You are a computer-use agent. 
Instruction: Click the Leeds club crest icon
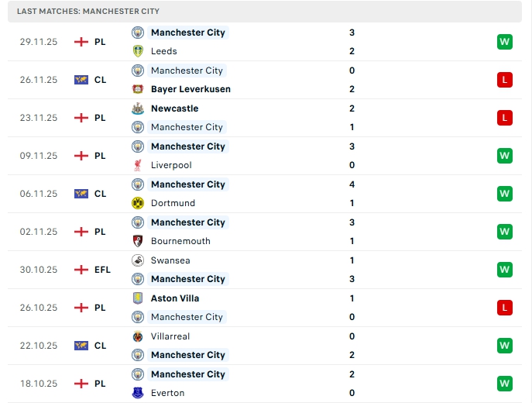138,51
